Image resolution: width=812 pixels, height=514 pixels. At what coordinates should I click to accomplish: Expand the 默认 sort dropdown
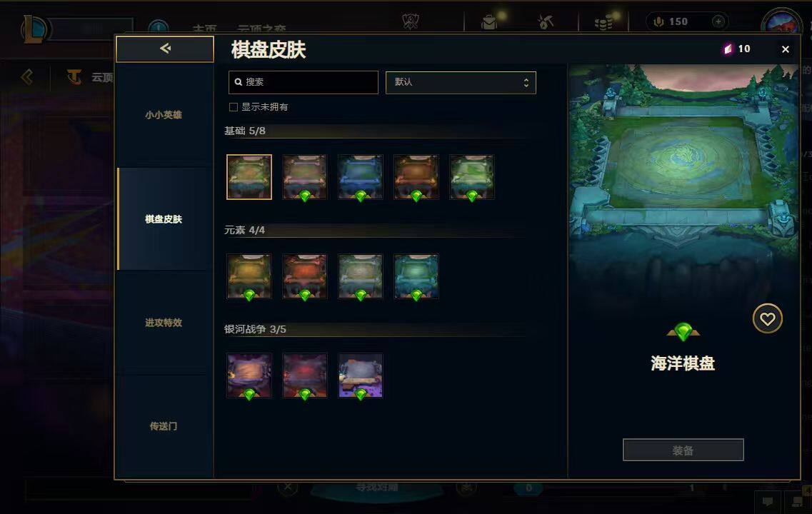(x=461, y=82)
